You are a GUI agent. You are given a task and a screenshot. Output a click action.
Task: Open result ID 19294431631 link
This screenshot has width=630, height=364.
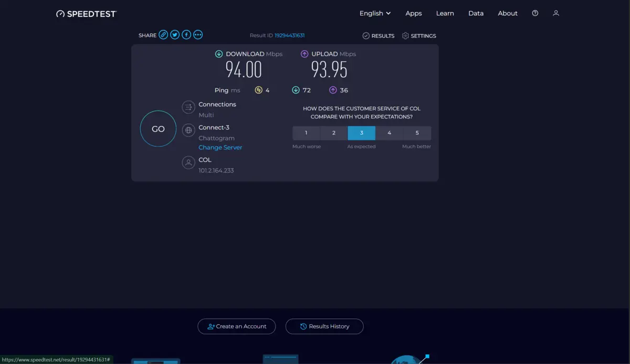pos(289,36)
